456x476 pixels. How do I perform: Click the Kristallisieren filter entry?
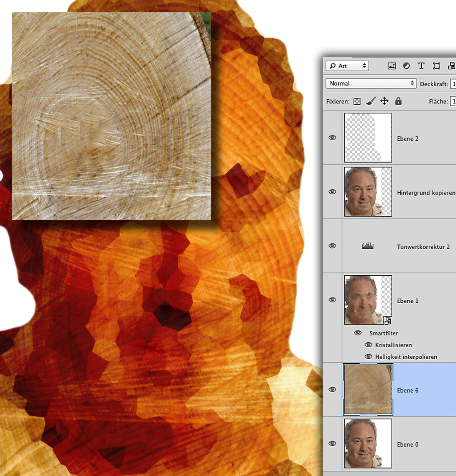point(394,345)
